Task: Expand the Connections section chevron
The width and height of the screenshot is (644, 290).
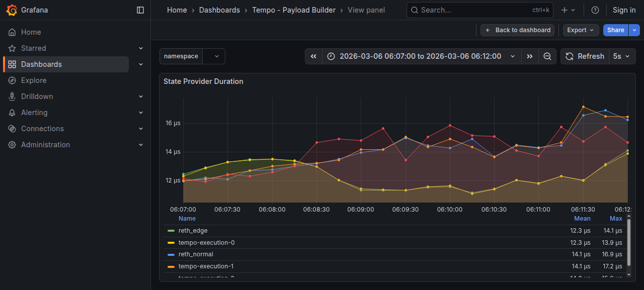Action: pyautogui.click(x=141, y=129)
